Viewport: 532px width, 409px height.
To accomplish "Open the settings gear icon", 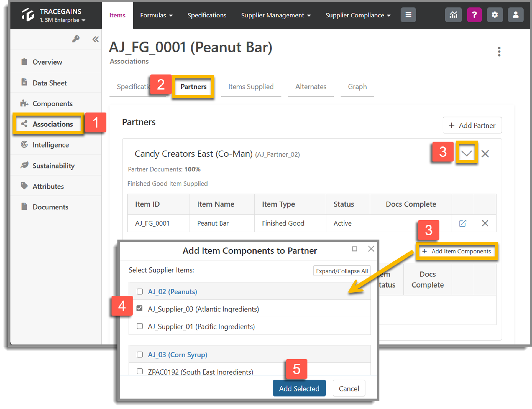I will pos(495,15).
